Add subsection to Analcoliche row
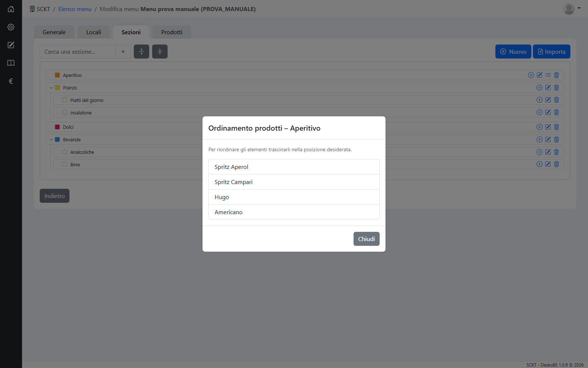588x368 pixels. pyautogui.click(x=539, y=152)
